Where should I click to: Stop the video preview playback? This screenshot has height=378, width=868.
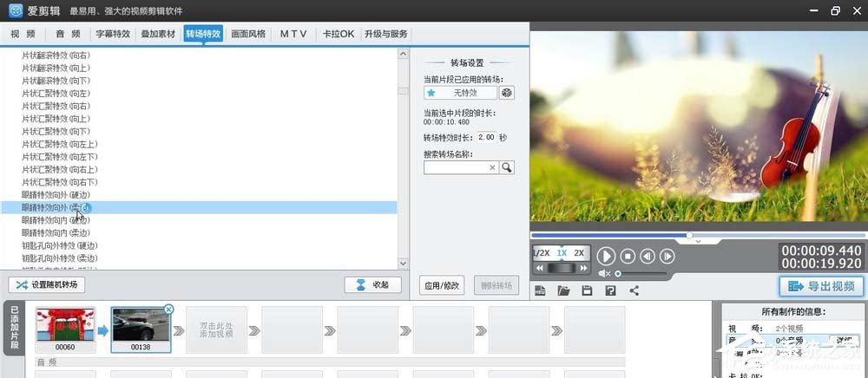[x=628, y=256]
